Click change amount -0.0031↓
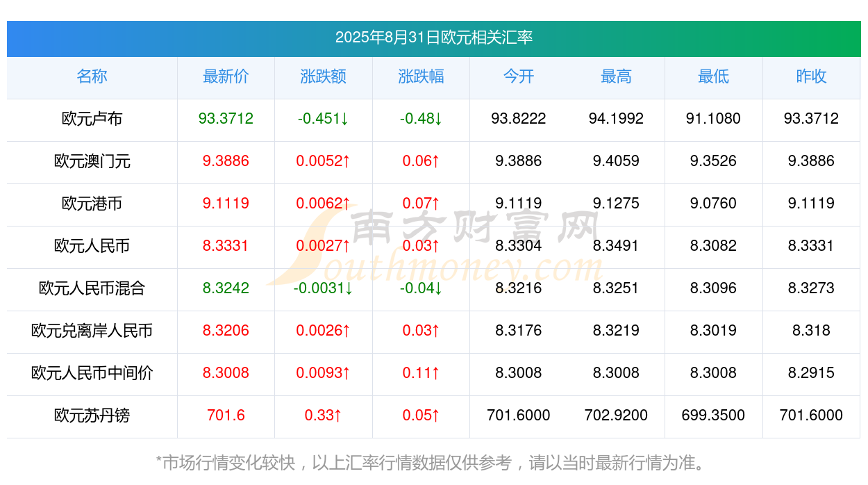The height and width of the screenshot is (485, 868). 324,288
